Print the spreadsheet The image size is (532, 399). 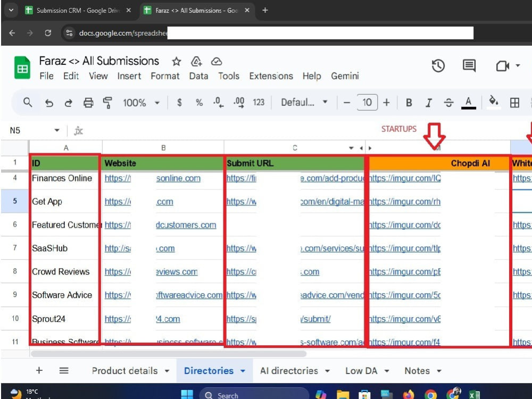pyautogui.click(x=88, y=103)
